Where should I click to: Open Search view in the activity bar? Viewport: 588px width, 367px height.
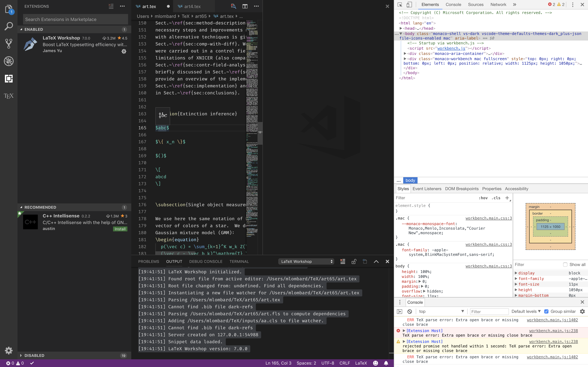[x=9, y=26]
